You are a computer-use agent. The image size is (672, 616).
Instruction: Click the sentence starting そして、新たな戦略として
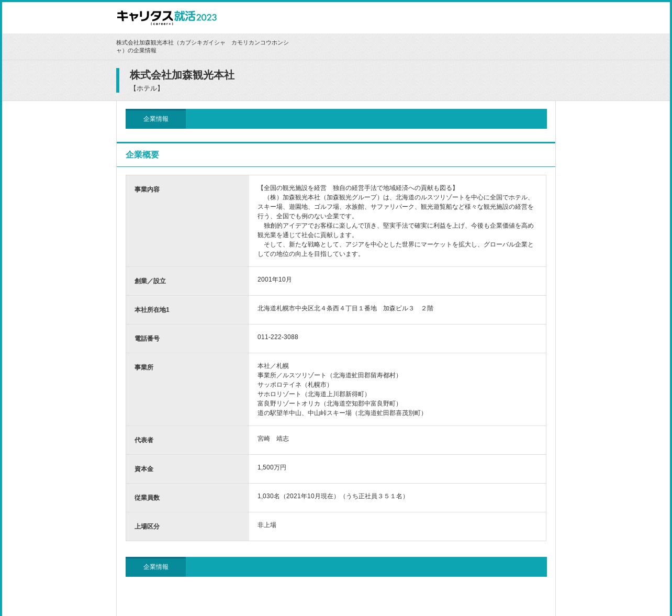(x=396, y=249)
